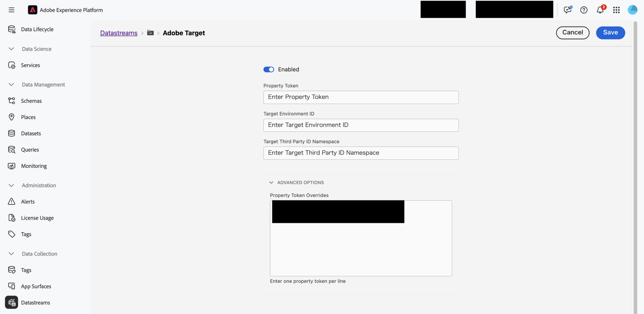644x314 pixels.
Task: Open Tags under Administration
Action: [x=26, y=234]
